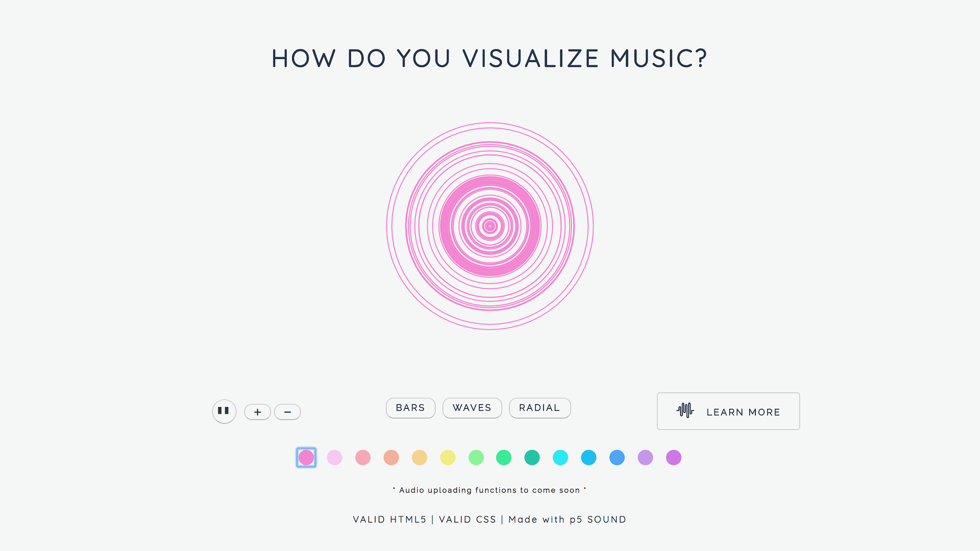Click the minus volume button
This screenshot has height=551, width=980.
tap(288, 412)
